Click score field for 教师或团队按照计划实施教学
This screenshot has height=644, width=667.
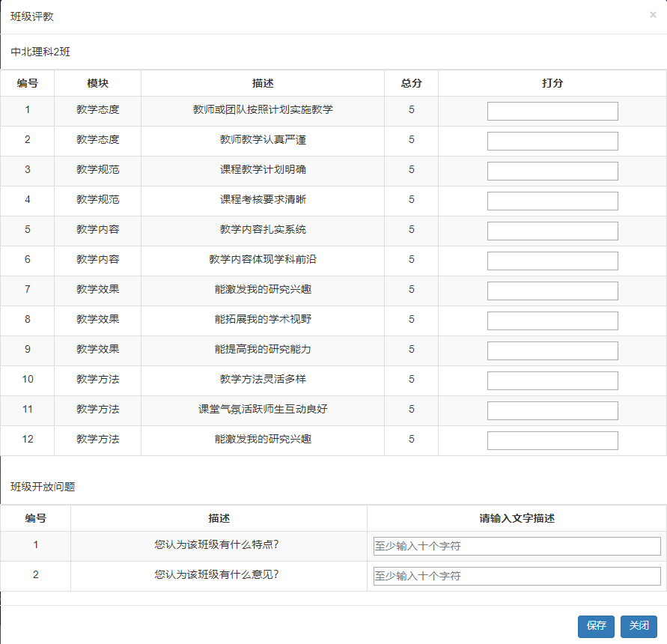(552, 111)
